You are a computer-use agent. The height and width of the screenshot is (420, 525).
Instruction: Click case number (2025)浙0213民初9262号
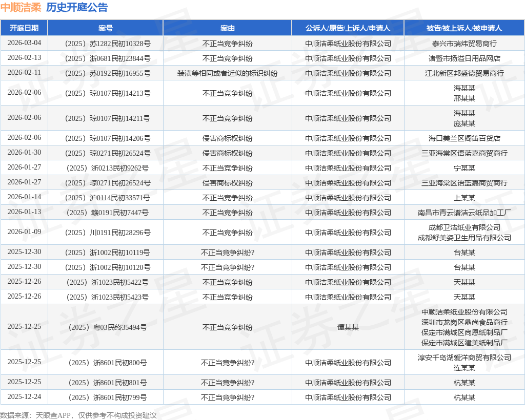coord(108,168)
